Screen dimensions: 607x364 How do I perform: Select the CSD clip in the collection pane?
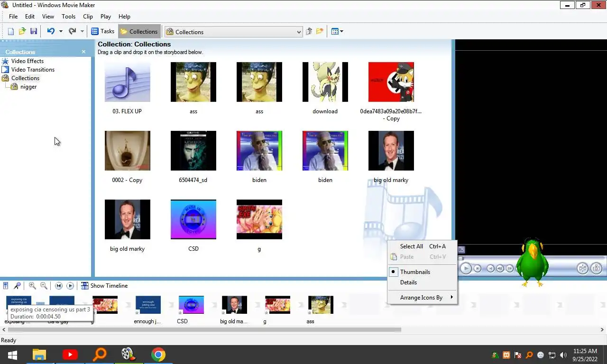(x=193, y=219)
